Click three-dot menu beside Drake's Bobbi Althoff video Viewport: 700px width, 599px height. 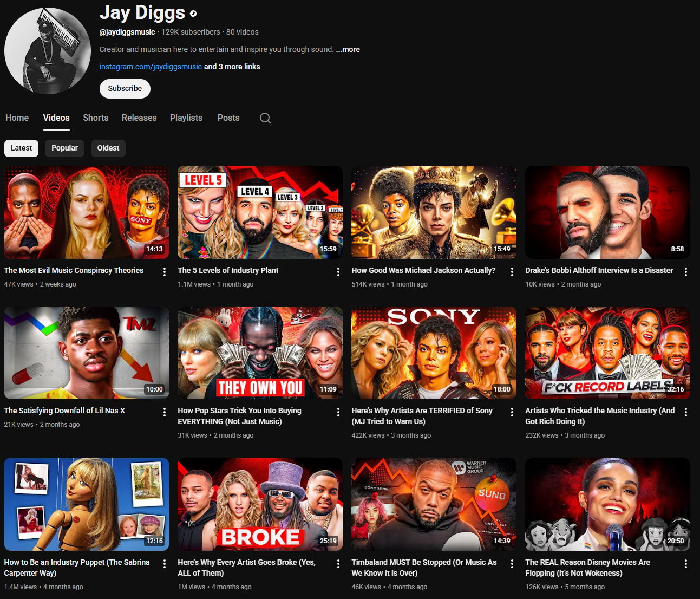(x=686, y=272)
